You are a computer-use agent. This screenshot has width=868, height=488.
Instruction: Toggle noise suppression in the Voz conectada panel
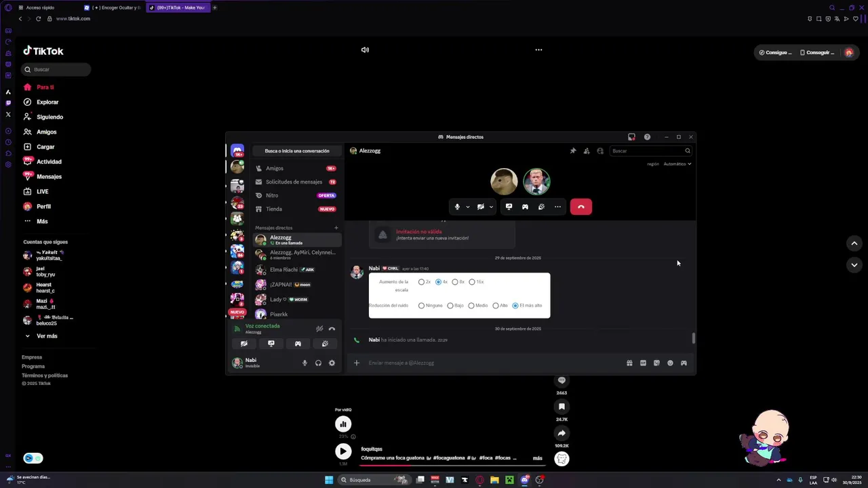tap(319, 329)
